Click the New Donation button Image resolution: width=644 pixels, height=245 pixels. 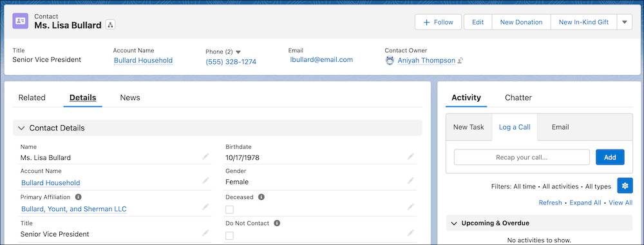tap(521, 22)
